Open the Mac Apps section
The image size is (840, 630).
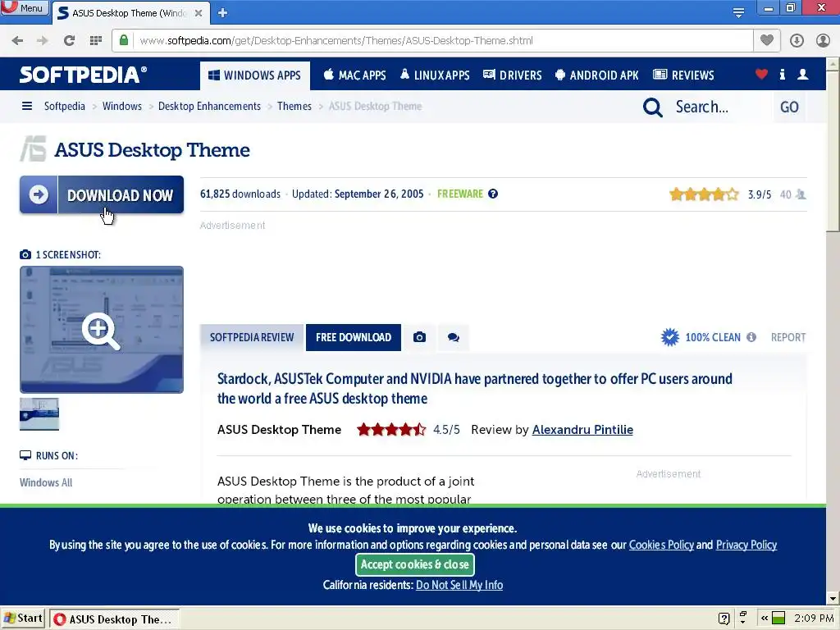click(354, 75)
